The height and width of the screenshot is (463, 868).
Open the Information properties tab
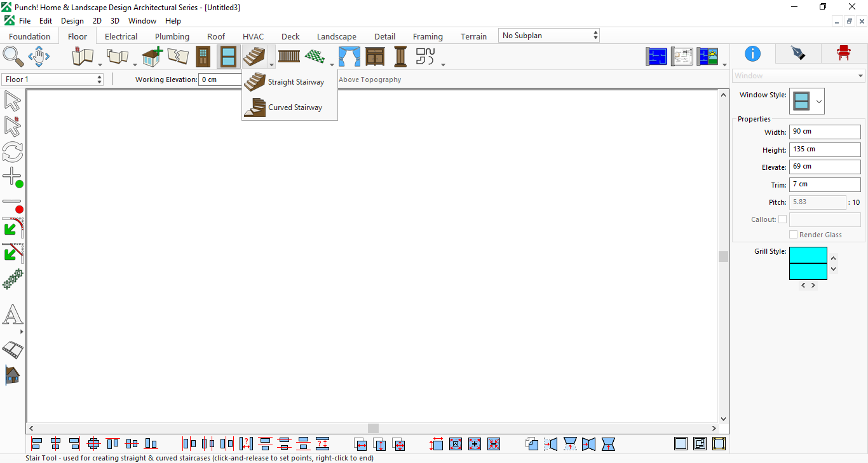click(x=752, y=53)
